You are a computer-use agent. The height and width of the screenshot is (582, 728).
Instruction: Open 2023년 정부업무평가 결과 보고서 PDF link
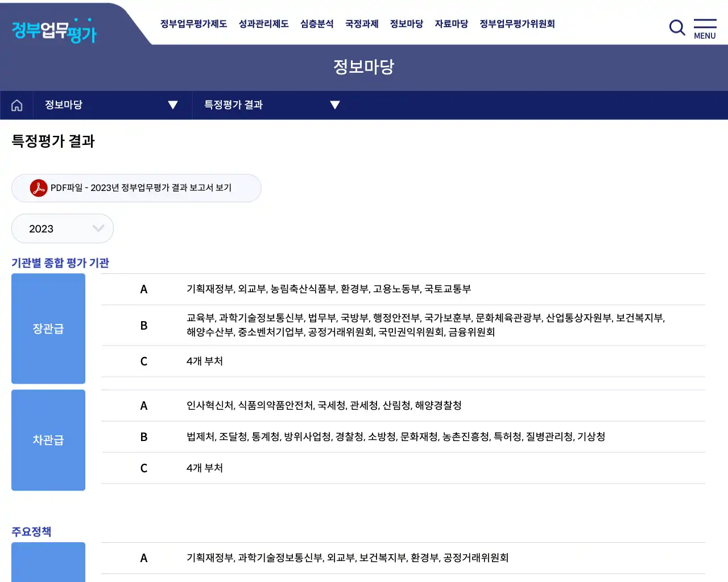(136, 188)
